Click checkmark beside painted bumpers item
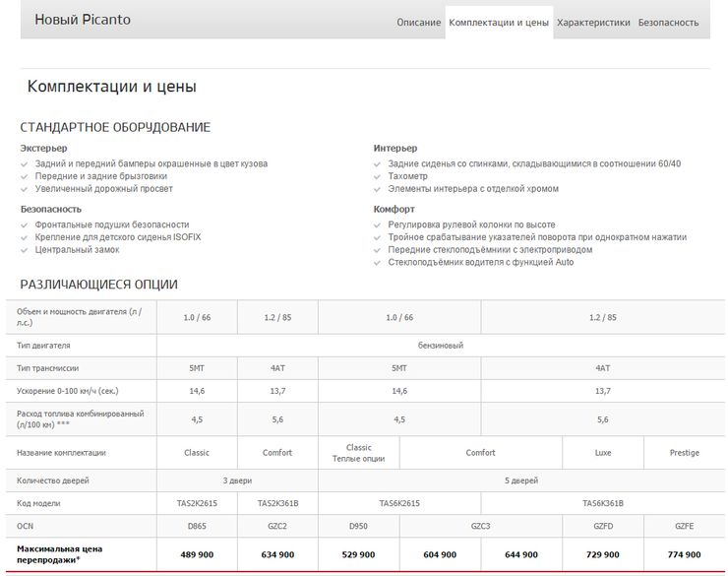The image size is (728, 576). pos(25,164)
